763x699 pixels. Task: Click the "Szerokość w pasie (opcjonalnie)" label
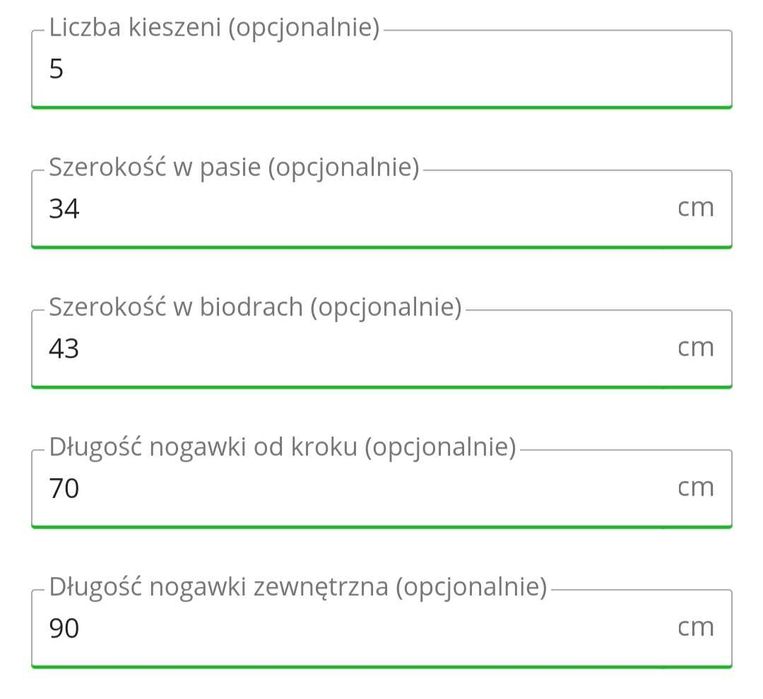click(x=233, y=168)
